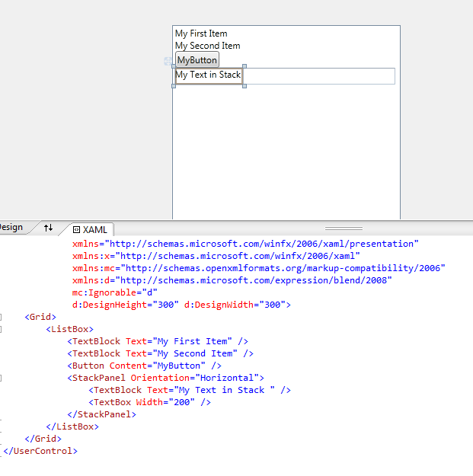Viewport: 473px width, 476px height.
Task: Select the 'My Text in Stack' TextBlock
Action: 208,75
